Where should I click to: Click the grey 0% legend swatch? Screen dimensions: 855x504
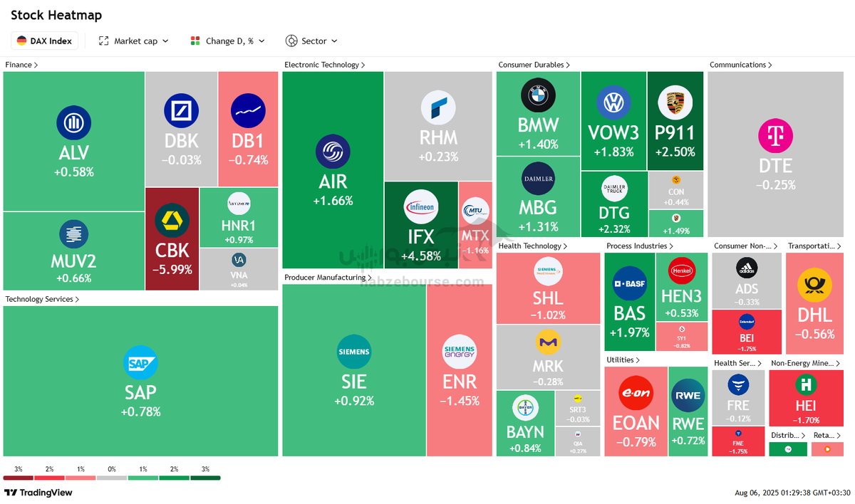point(112,478)
